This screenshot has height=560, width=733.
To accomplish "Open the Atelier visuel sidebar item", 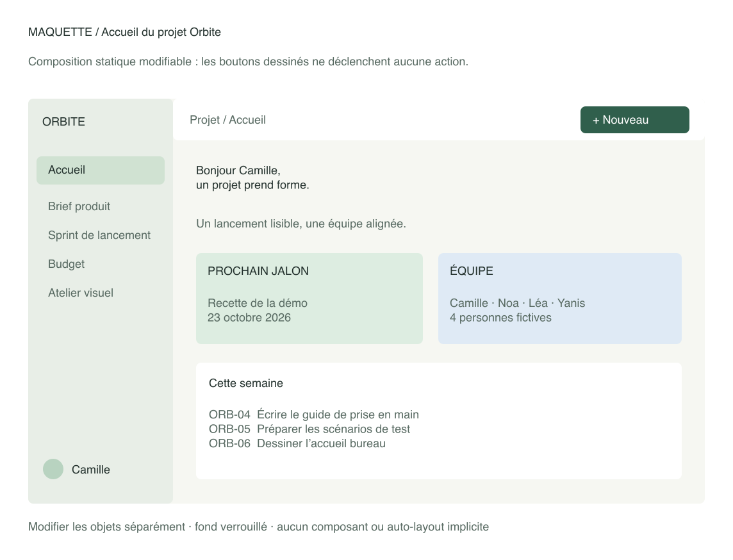I will tap(80, 293).
